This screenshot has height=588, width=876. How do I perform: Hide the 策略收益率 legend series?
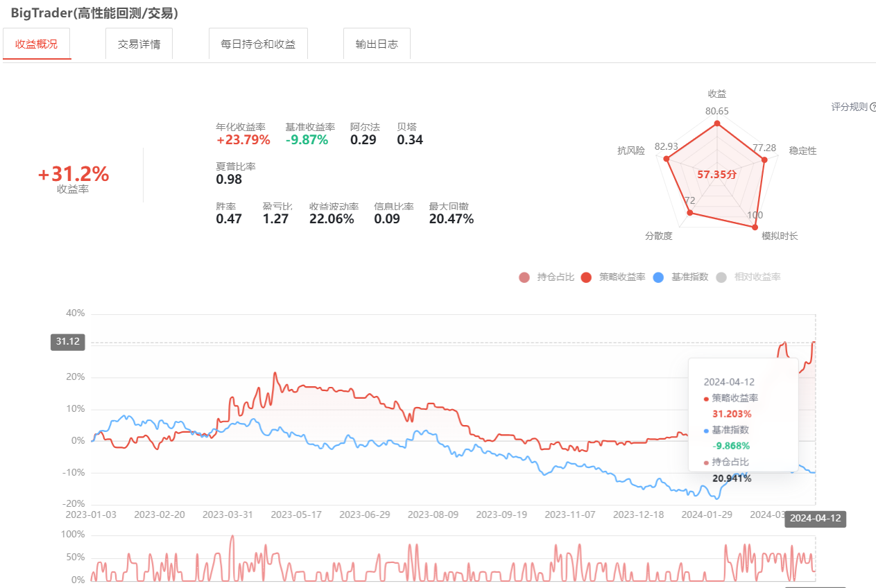coord(614,277)
